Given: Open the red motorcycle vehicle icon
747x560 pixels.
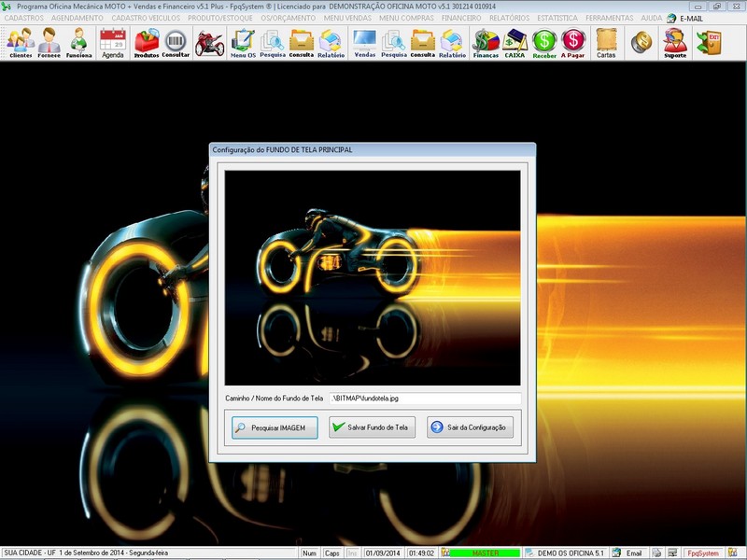Looking at the screenshot, I should point(209,43).
